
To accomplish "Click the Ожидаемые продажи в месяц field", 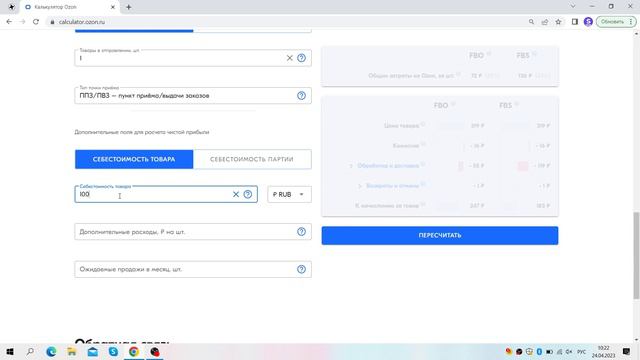I will [193, 269].
